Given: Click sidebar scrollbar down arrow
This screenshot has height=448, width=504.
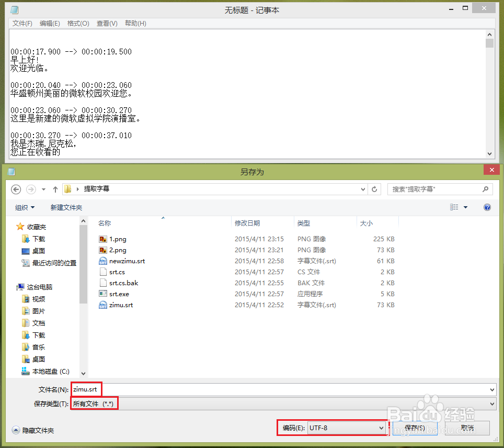Looking at the screenshot, I should tap(83, 373).
